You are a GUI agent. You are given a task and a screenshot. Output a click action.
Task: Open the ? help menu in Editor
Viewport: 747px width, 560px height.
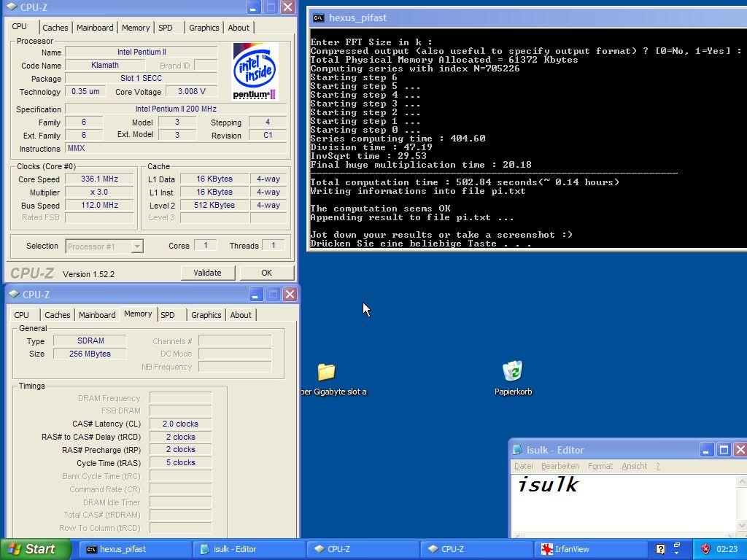658,466
